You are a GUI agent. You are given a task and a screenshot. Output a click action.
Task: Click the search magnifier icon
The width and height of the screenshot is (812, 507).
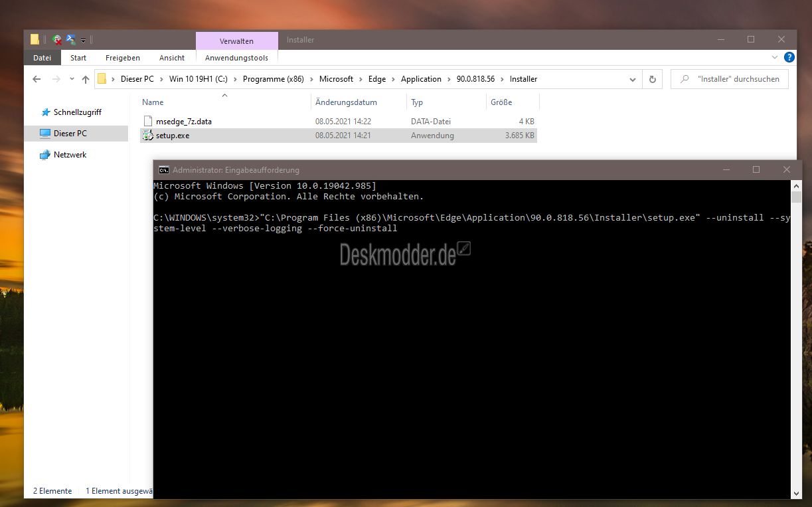tap(684, 79)
